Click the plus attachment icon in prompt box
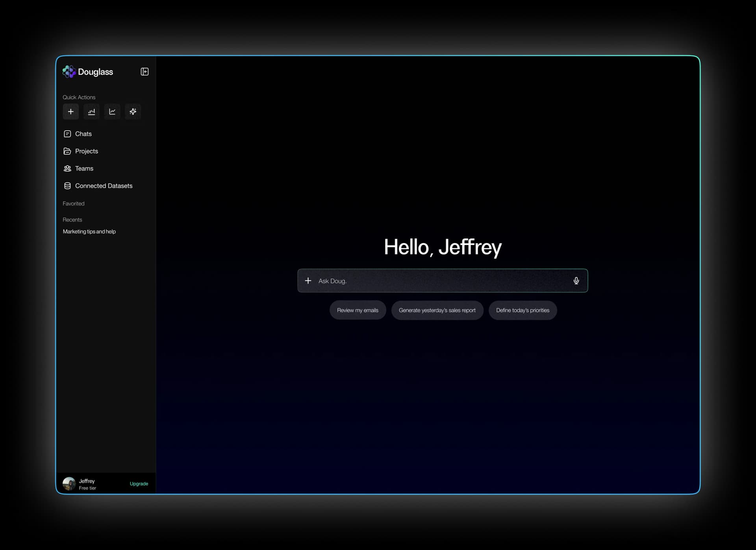The height and width of the screenshot is (550, 756). coord(308,281)
